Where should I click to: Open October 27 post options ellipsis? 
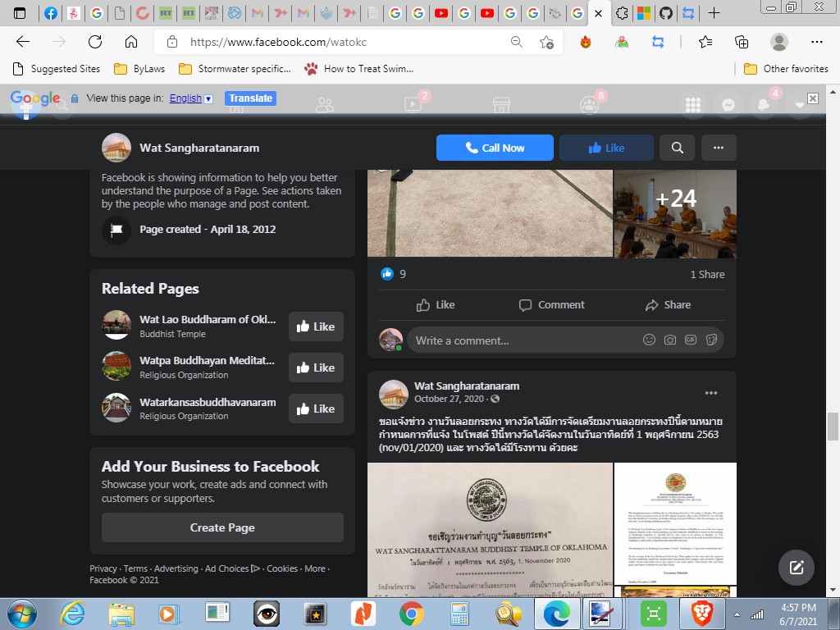tap(711, 393)
